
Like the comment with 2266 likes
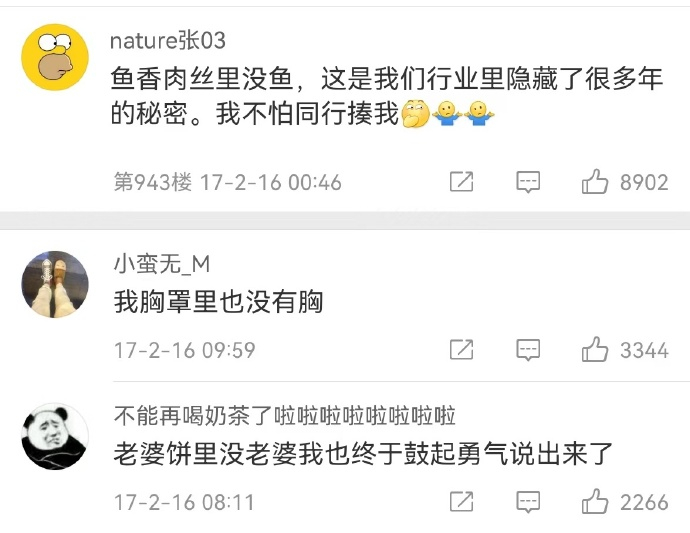pyautogui.click(x=595, y=501)
